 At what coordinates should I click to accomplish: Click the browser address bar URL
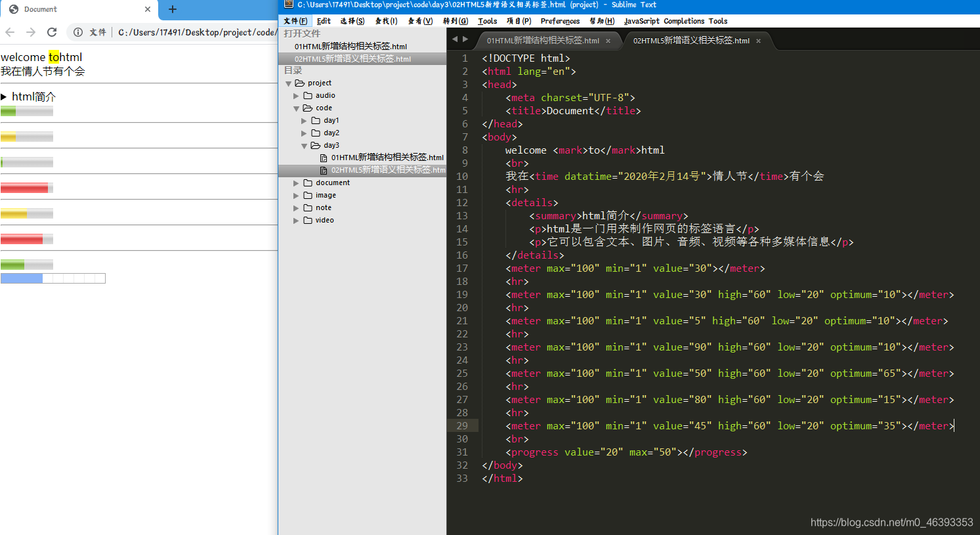coord(197,32)
